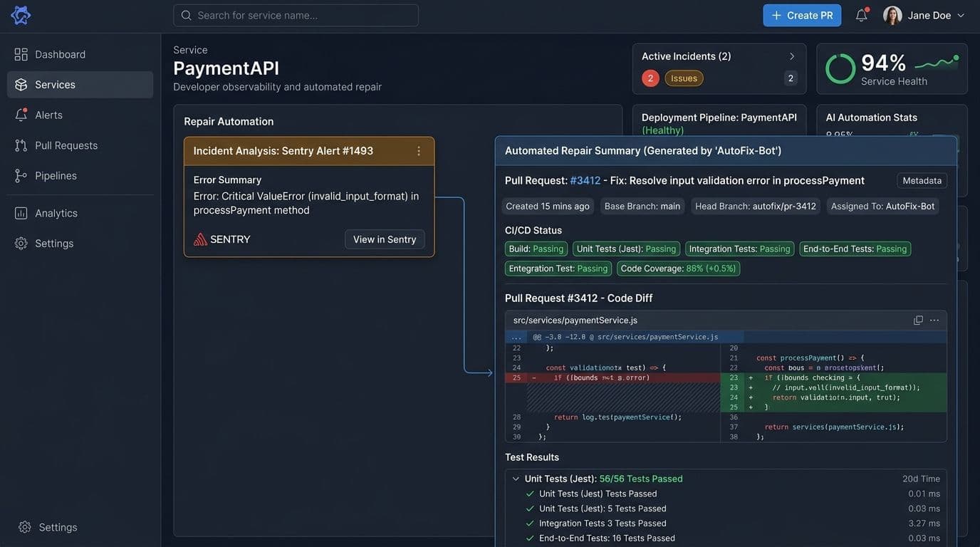Copy the paymentService.js diff contents
Image resolution: width=980 pixels, height=547 pixels.
pyautogui.click(x=919, y=321)
